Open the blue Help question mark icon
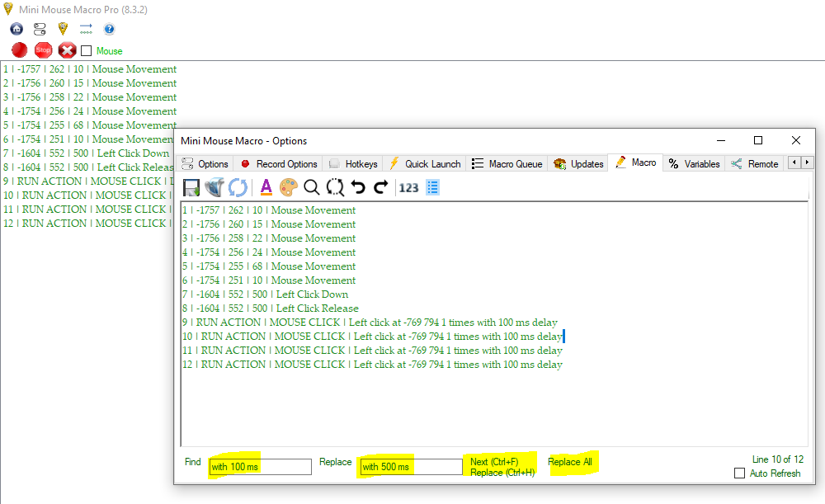This screenshot has height=504, width=825. [x=109, y=29]
